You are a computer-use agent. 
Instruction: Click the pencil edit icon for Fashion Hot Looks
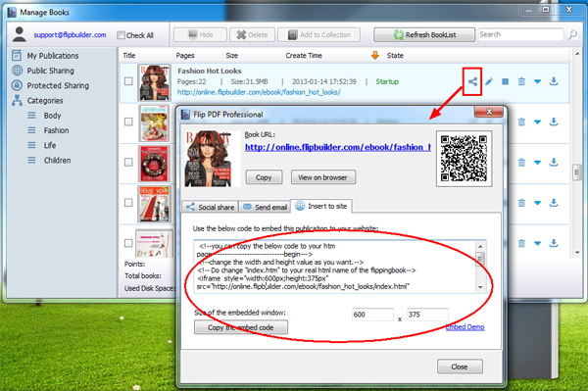[x=489, y=81]
